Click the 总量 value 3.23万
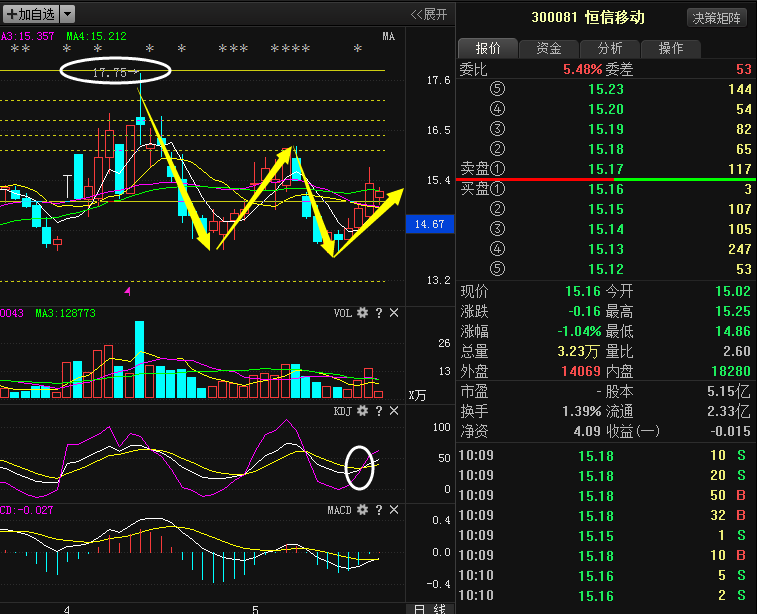The image size is (757, 614). (578, 351)
